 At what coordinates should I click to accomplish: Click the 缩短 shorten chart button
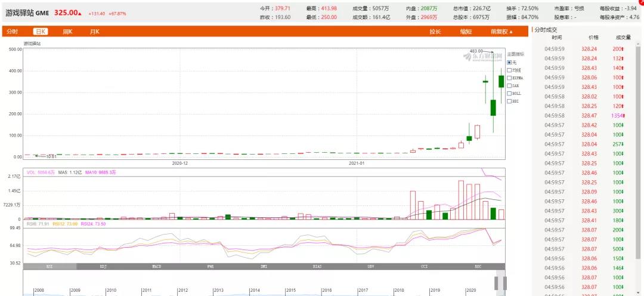[x=466, y=32]
